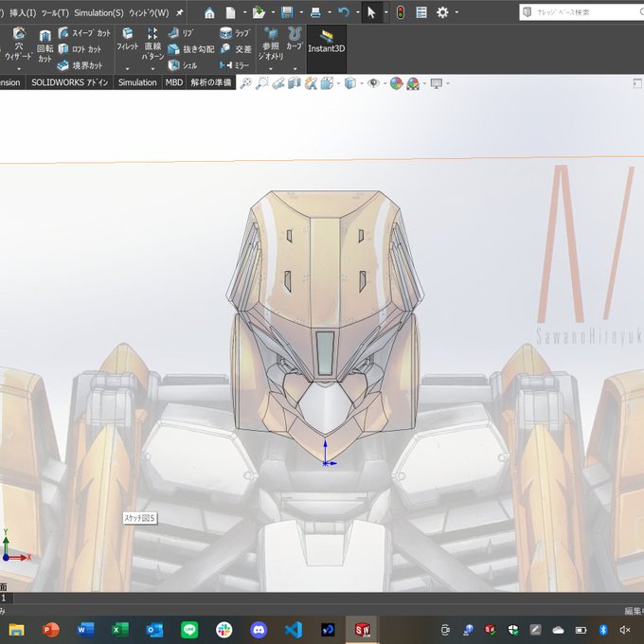Expand the Fillet dropdown arrow
Screen dimensions: 644x644
tap(127, 68)
